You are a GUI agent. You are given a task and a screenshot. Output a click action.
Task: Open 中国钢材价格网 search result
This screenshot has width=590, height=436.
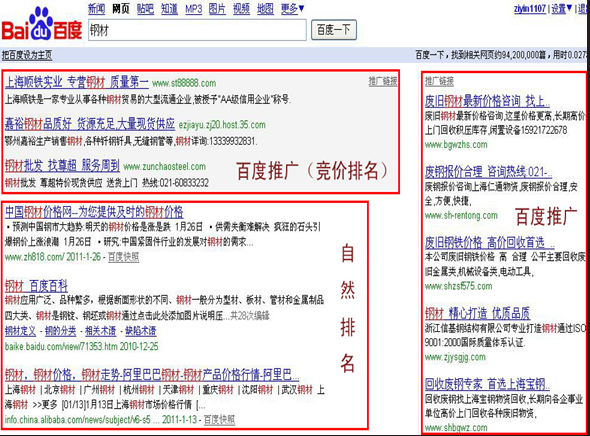[x=94, y=212]
